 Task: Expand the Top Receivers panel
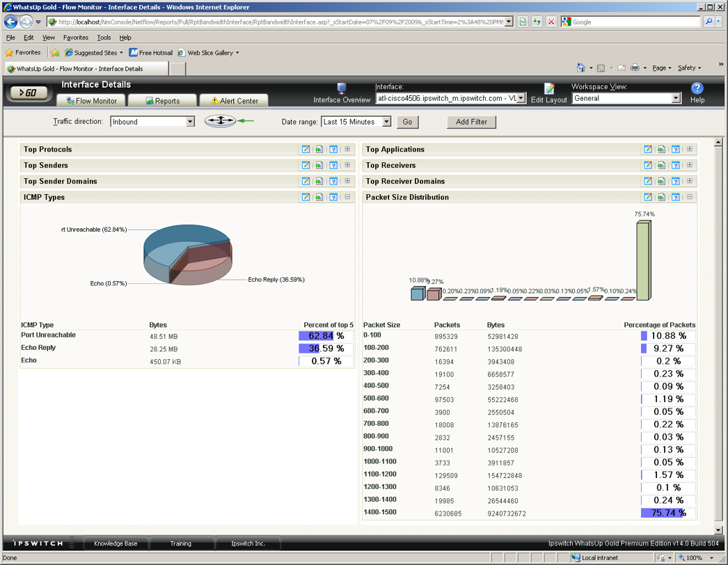pos(690,165)
